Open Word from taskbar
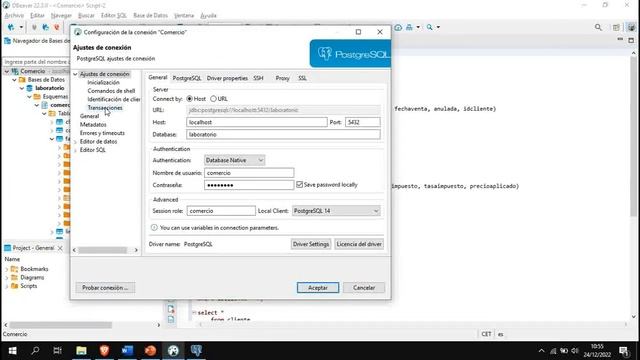Viewport: 640px width, 360px height. tap(127, 351)
